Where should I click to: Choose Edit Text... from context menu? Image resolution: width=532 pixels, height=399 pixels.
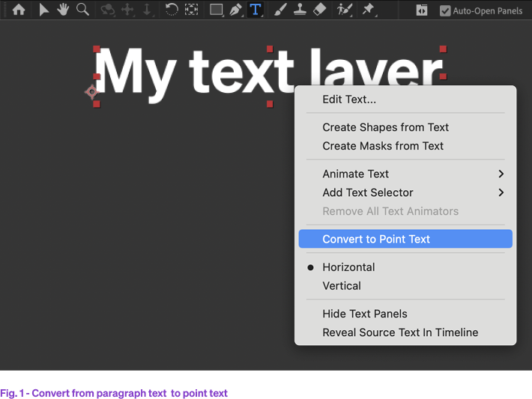pos(405,100)
